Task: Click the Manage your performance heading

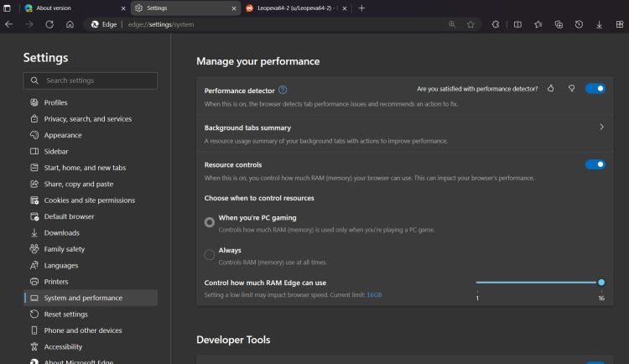Action: pos(258,61)
